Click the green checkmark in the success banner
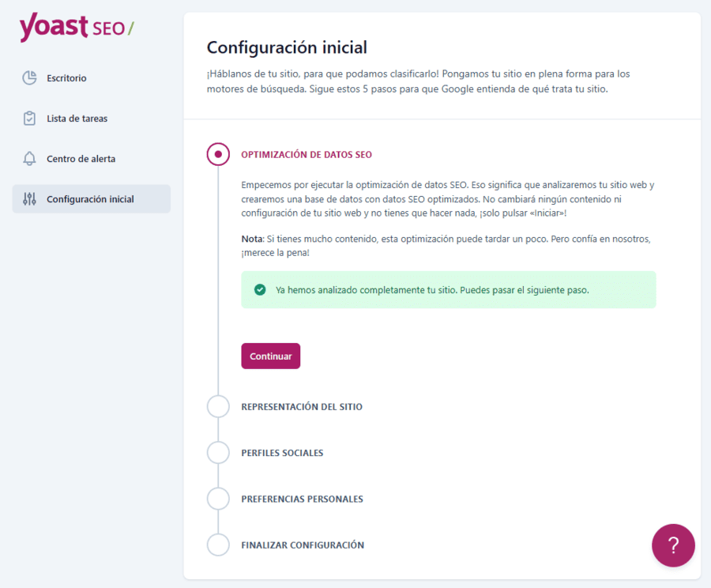The image size is (711, 588). (x=260, y=289)
